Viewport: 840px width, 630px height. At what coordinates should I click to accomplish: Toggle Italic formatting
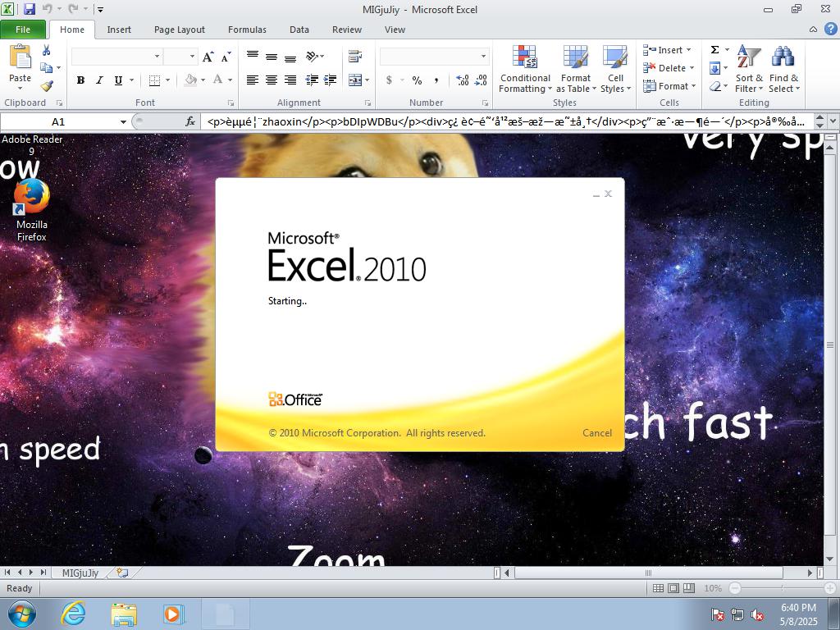tap(99, 80)
